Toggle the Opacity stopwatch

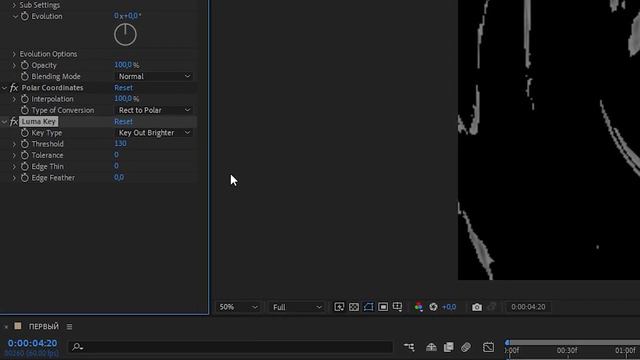[x=24, y=65]
